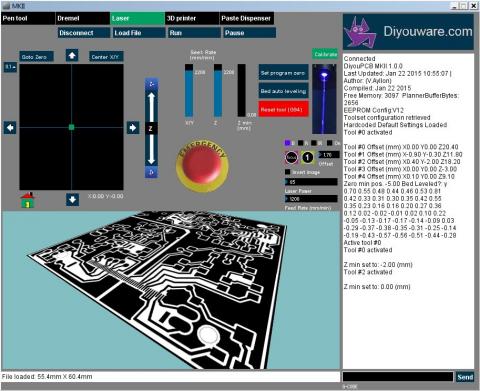Click the command input field beside Send
The image size is (480, 391).
(398, 377)
